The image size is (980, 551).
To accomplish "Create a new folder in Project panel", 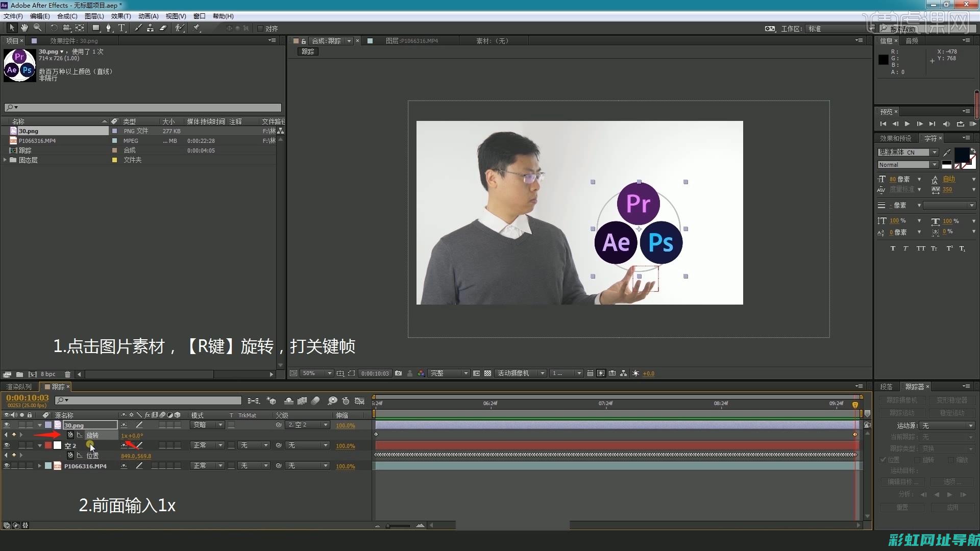I will point(19,374).
